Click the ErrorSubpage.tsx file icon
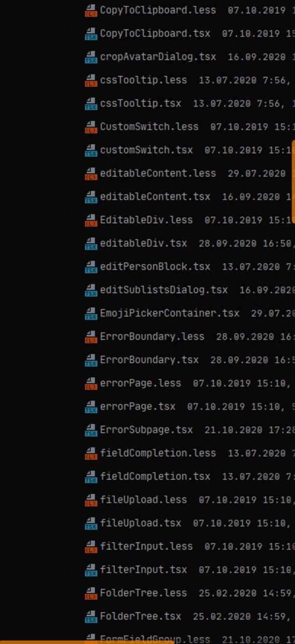Image resolution: width=295 pixels, height=644 pixels. [91, 430]
